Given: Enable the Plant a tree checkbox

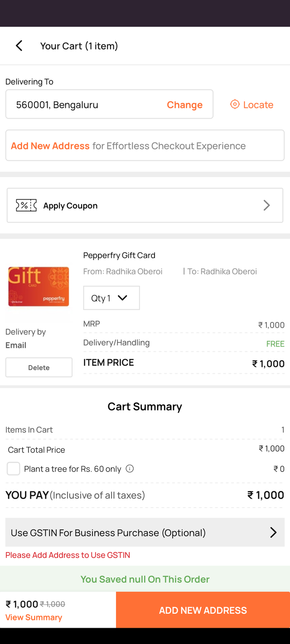Looking at the screenshot, I should [14, 469].
